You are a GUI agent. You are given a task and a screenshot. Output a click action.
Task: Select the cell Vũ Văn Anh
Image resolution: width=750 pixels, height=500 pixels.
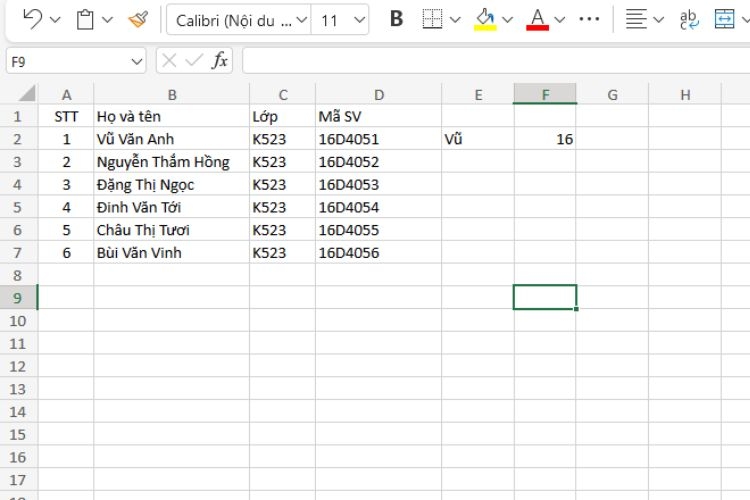(x=172, y=139)
